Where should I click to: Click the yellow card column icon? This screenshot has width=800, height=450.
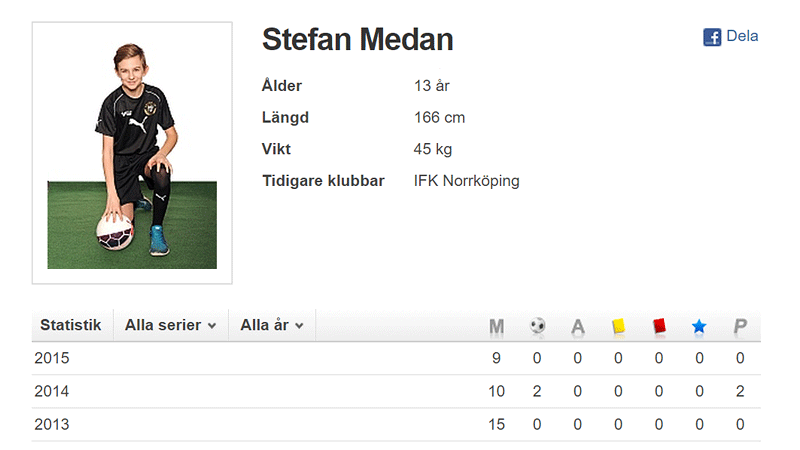tap(618, 326)
